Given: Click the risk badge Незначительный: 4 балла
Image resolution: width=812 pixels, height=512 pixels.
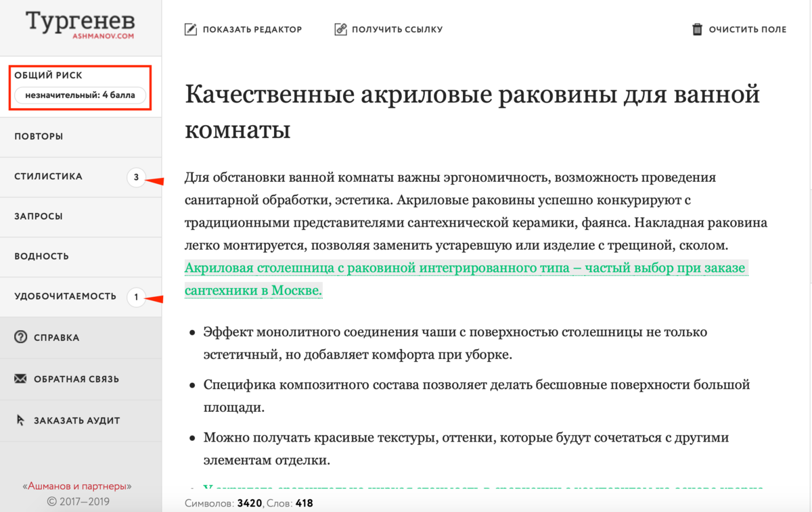Looking at the screenshot, I should coord(80,95).
